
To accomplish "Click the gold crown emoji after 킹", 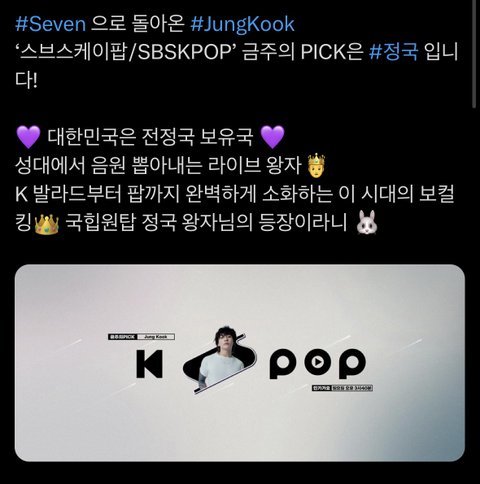I will pos(47,225).
